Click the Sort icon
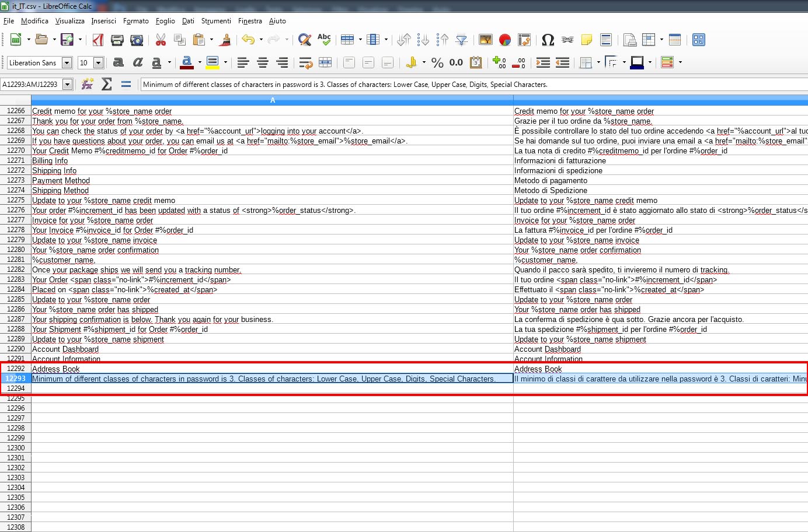Screen dimensions: 808x532 [x=404, y=40]
